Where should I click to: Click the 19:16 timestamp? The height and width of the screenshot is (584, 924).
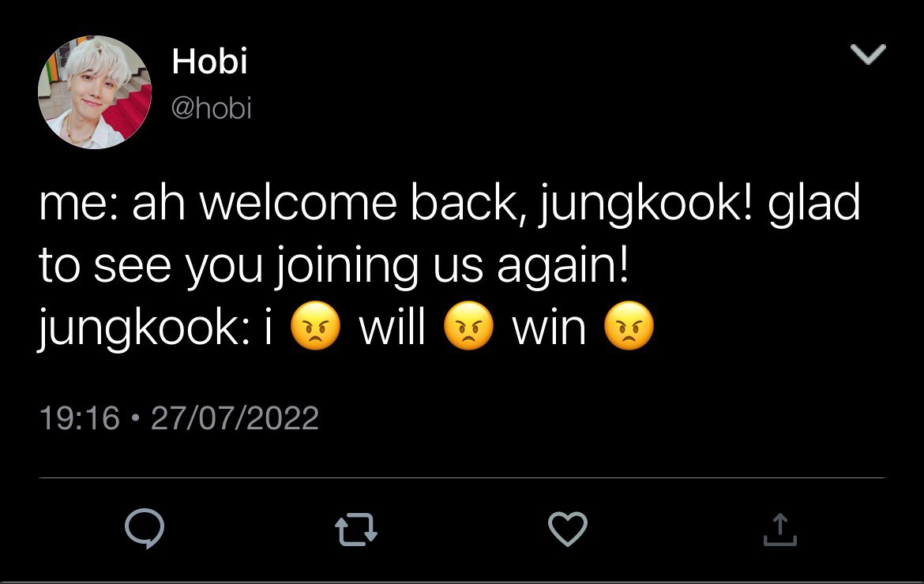point(80,418)
